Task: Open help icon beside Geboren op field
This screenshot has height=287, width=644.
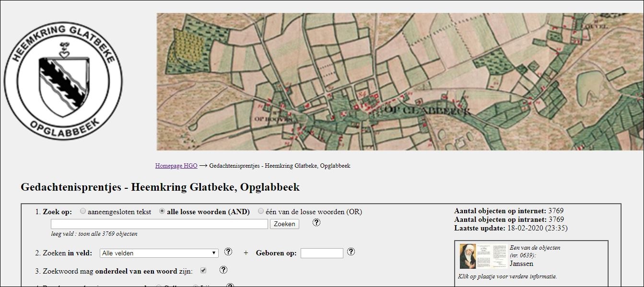Action: pos(351,252)
